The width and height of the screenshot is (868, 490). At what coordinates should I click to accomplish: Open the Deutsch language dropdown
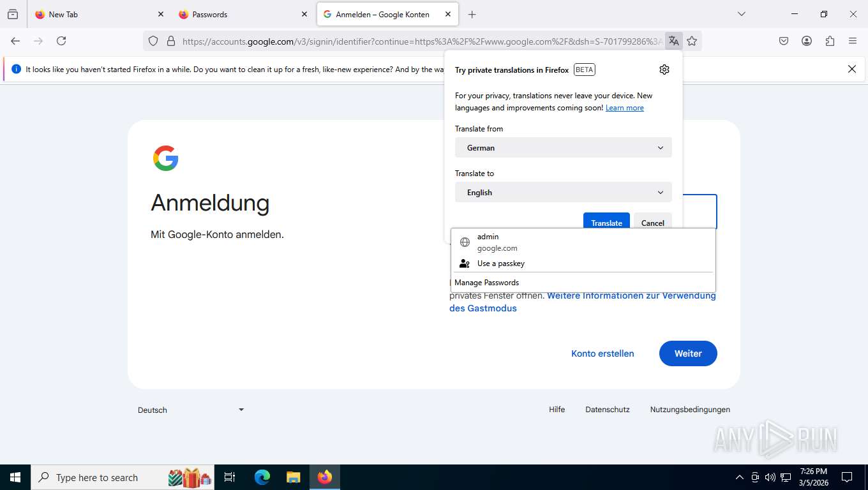point(191,410)
